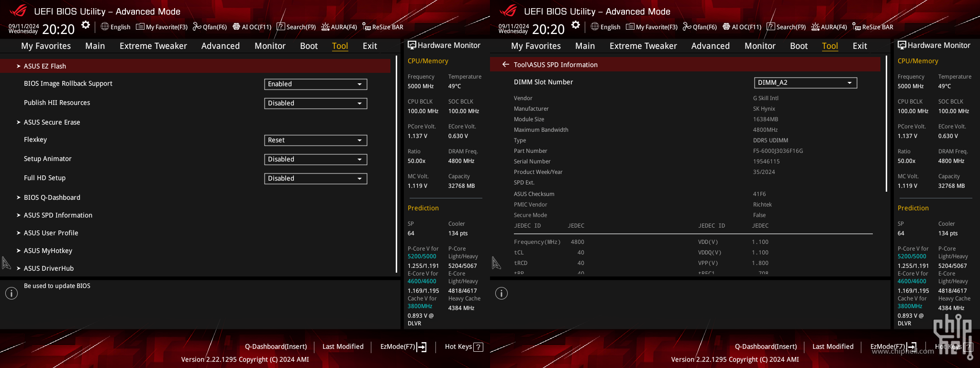Click Hardware Monitor icon in left window
Image resolution: width=980 pixels, height=368 pixels.
tap(412, 45)
